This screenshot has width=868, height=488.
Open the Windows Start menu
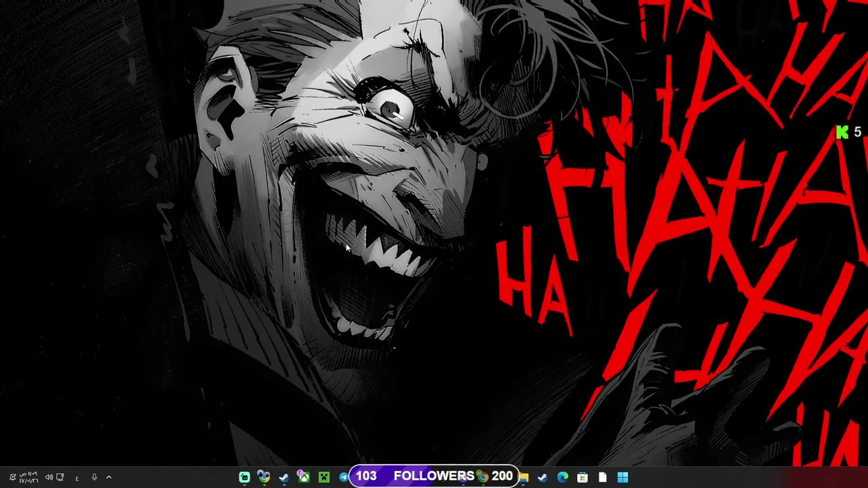pyautogui.click(x=623, y=477)
